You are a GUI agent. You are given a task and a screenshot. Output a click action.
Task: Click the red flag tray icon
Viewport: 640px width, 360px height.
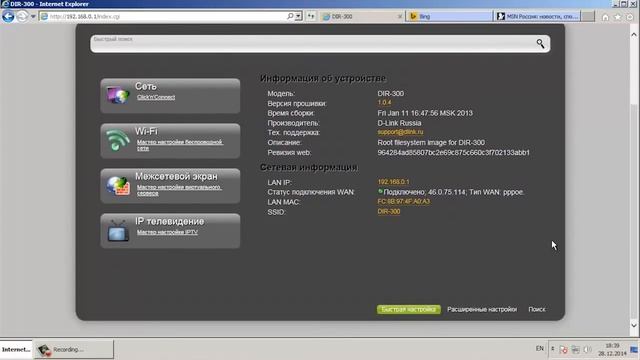click(x=564, y=349)
